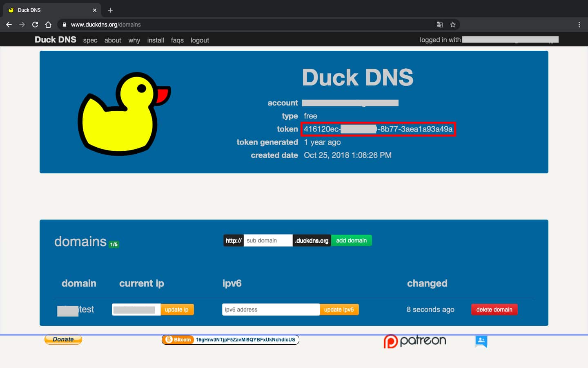
Task: Go to the install page
Action: click(156, 40)
